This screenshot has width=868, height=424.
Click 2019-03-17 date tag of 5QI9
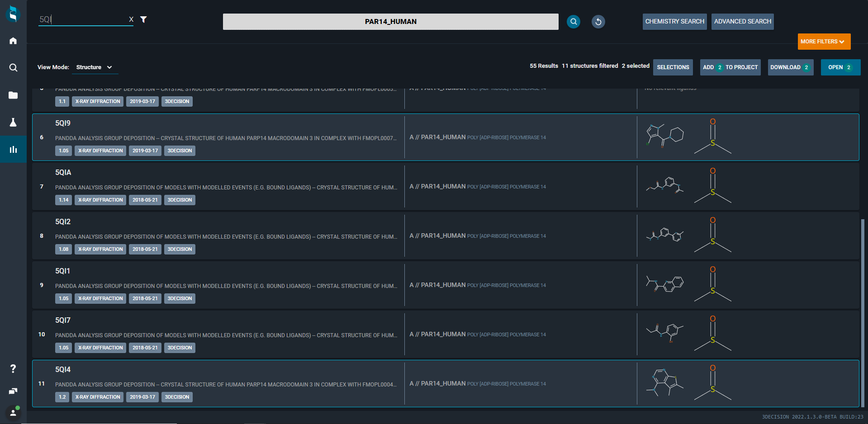pos(145,151)
